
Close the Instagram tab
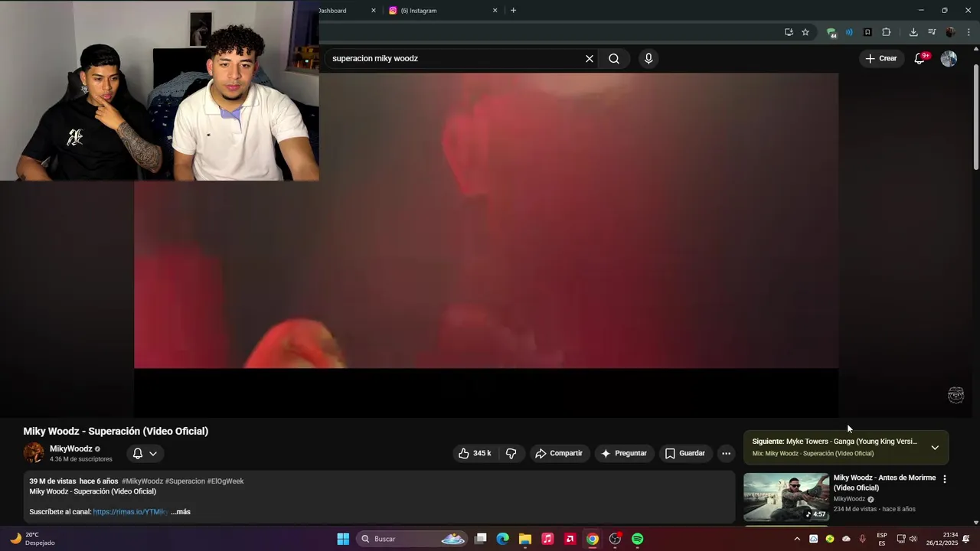click(495, 11)
